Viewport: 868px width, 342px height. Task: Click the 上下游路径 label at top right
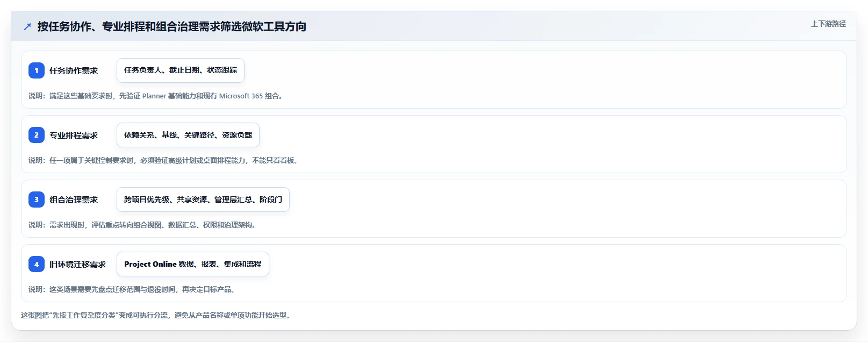click(x=828, y=24)
